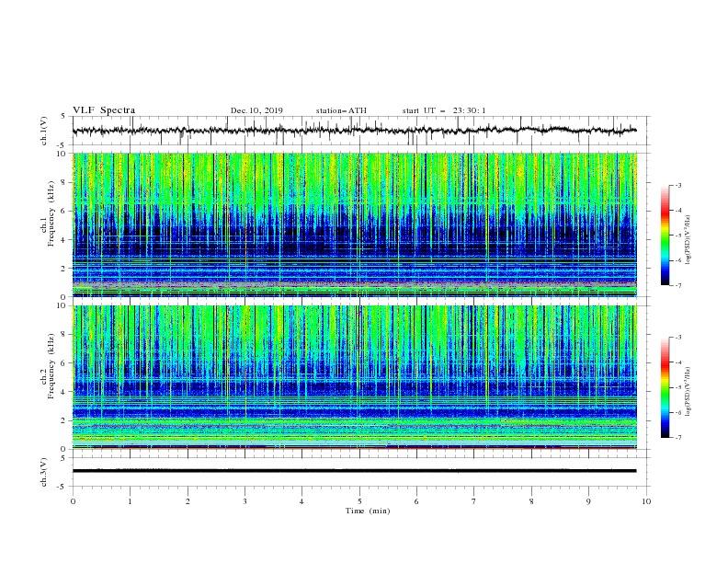728x563 pixels.
Task: Click the "5" tick on ch.1(V) axis
Action: pyautogui.click(x=64, y=116)
